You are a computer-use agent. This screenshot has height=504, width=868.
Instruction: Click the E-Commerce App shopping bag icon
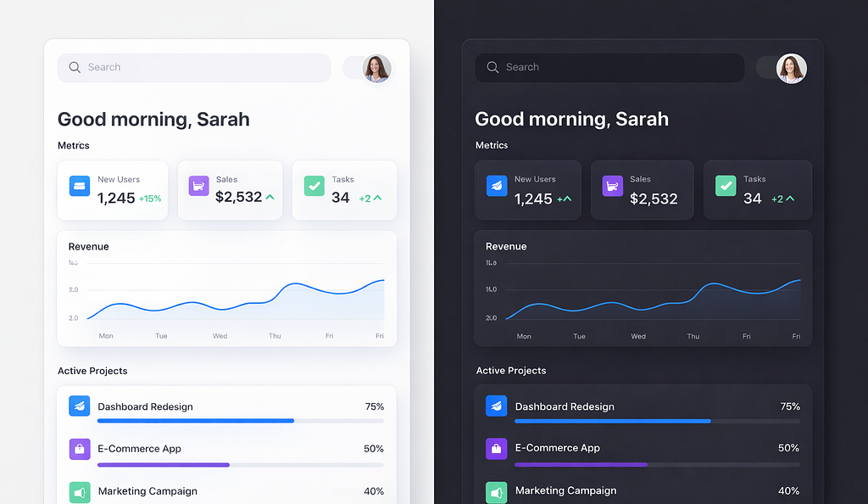[x=79, y=448]
